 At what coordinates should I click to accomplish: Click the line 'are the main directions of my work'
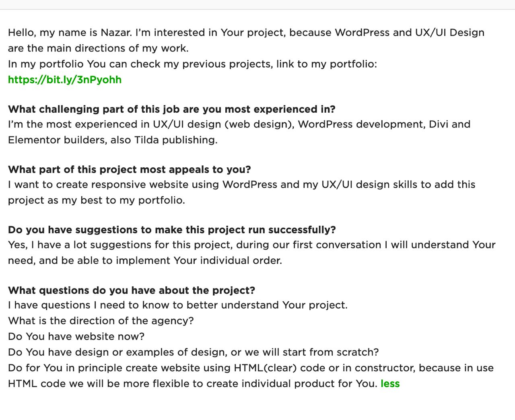click(98, 48)
